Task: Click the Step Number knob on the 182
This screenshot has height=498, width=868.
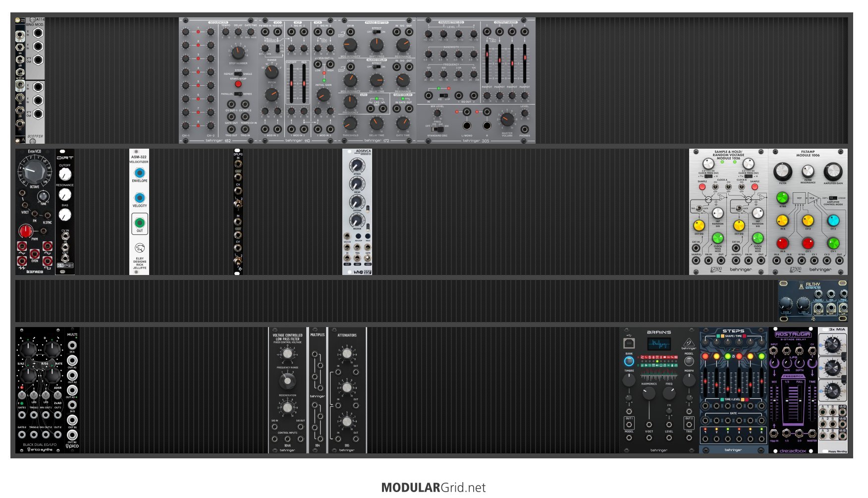Action: pyautogui.click(x=238, y=52)
